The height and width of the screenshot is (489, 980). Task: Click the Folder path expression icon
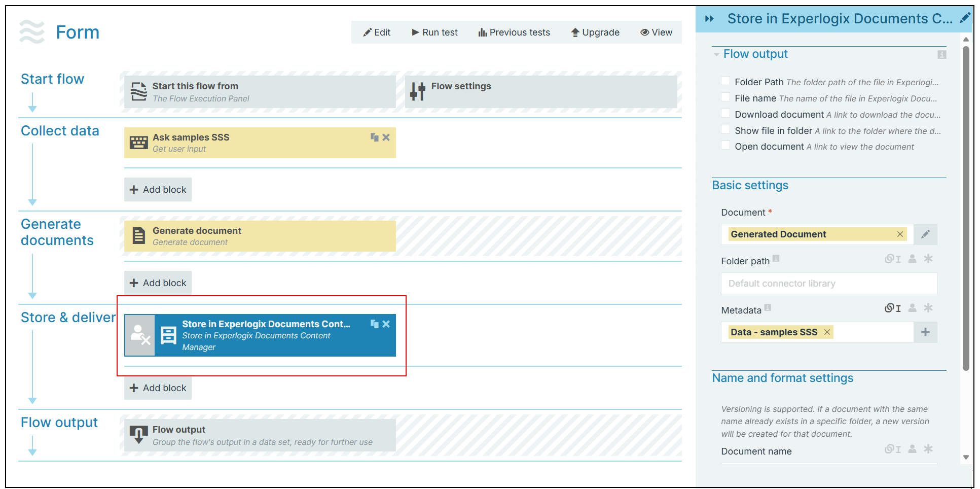point(893,259)
